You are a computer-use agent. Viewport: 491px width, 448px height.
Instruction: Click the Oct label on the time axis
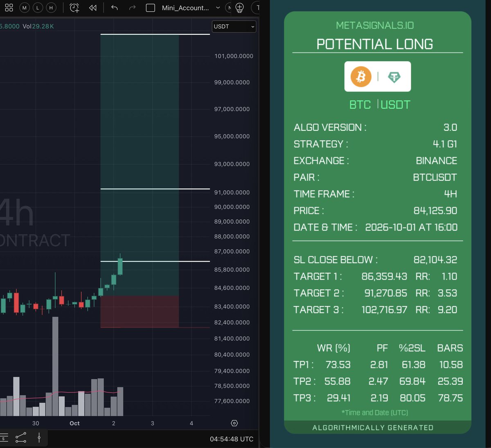(74, 423)
